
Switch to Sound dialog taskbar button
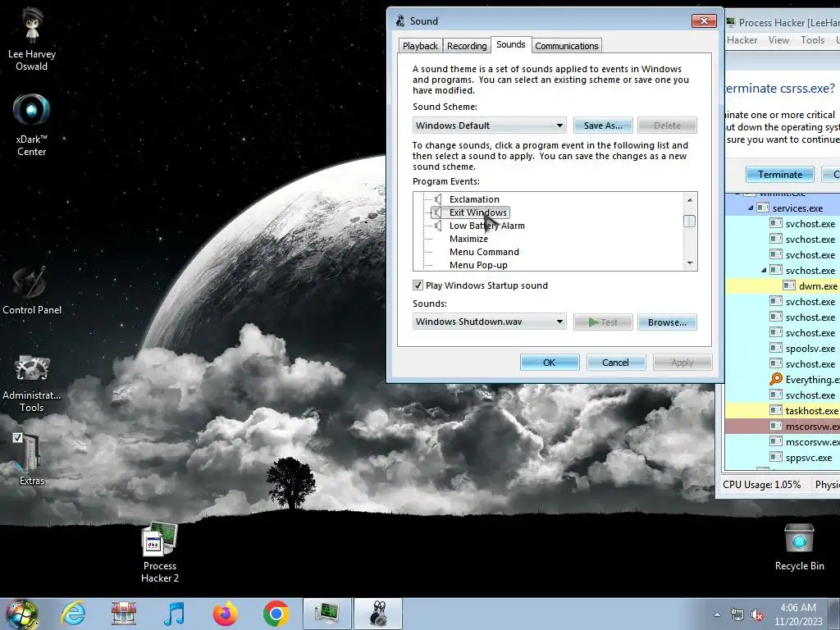tap(378, 614)
